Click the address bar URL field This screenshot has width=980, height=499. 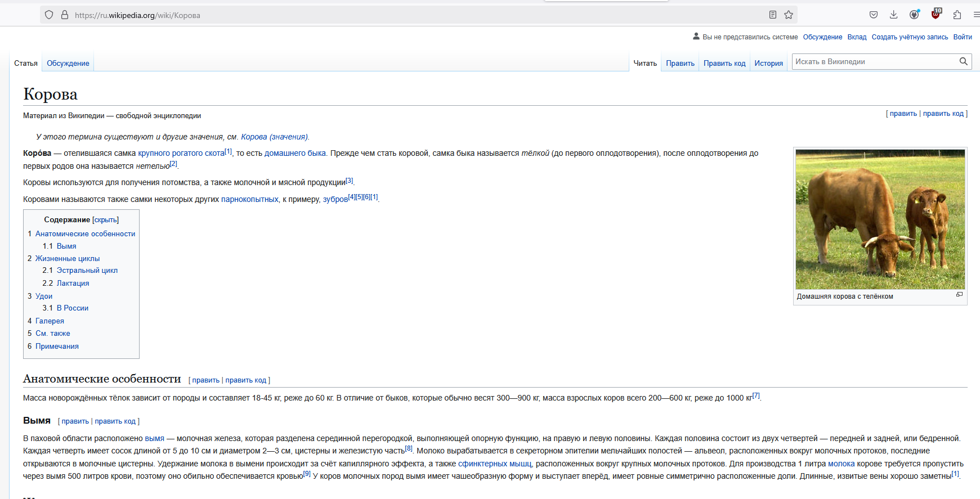pyautogui.click(x=419, y=15)
